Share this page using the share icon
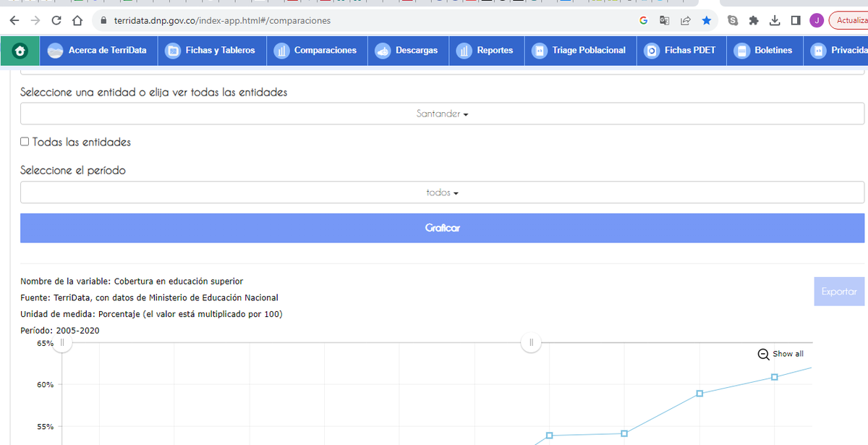This screenshot has width=868, height=445. pos(685,20)
